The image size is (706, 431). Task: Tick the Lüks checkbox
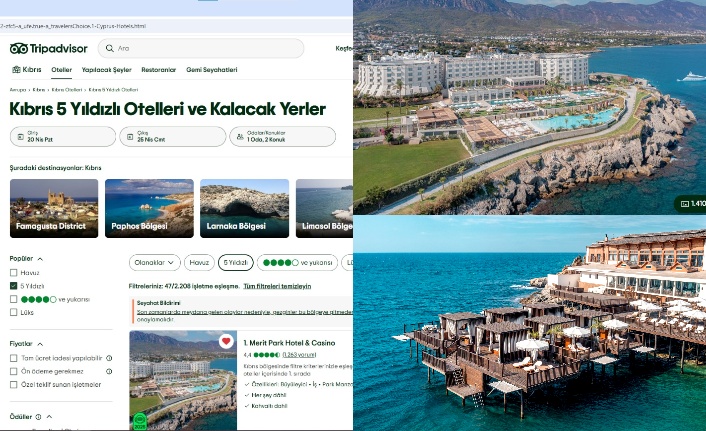tap(14, 312)
